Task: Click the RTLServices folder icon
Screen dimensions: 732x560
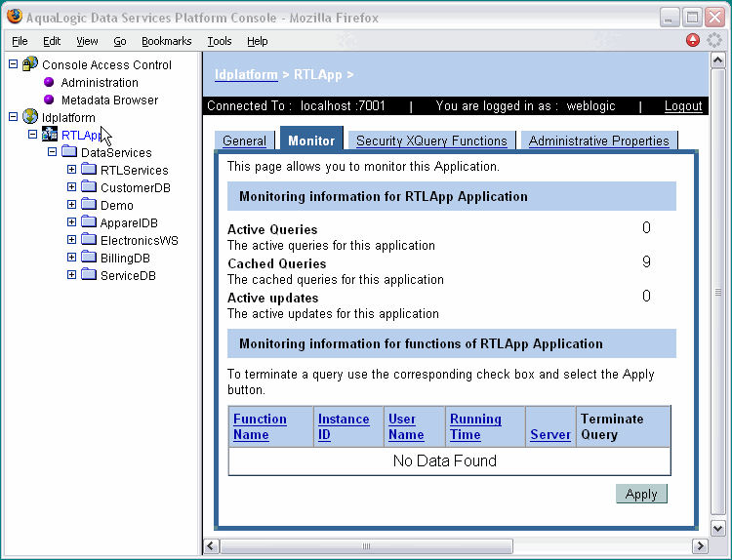Action: [89, 169]
